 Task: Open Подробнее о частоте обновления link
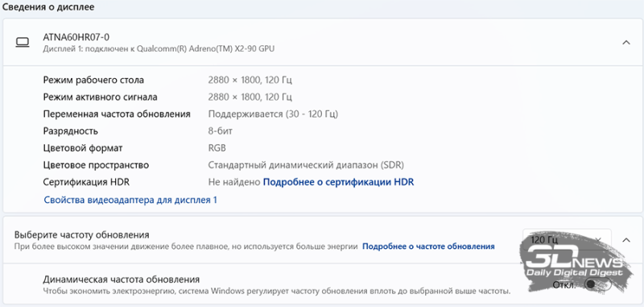point(428,247)
